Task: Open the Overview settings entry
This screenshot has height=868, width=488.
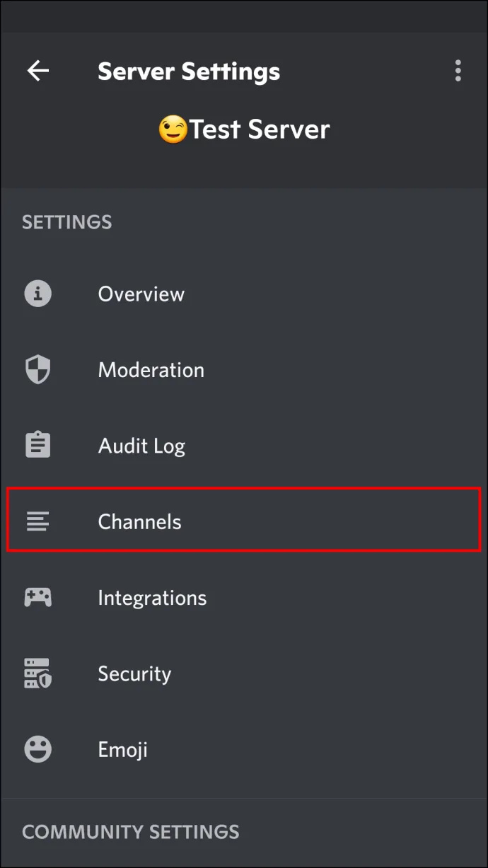Action: tap(244, 294)
